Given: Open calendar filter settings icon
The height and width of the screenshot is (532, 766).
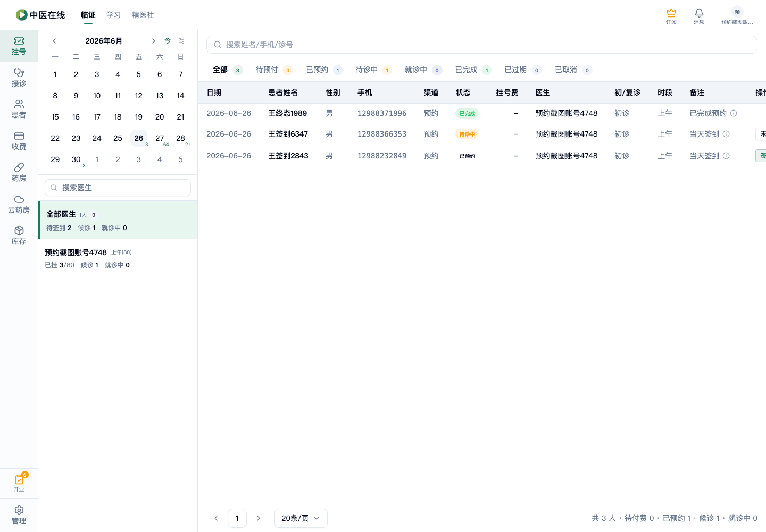Looking at the screenshot, I should click(x=181, y=41).
